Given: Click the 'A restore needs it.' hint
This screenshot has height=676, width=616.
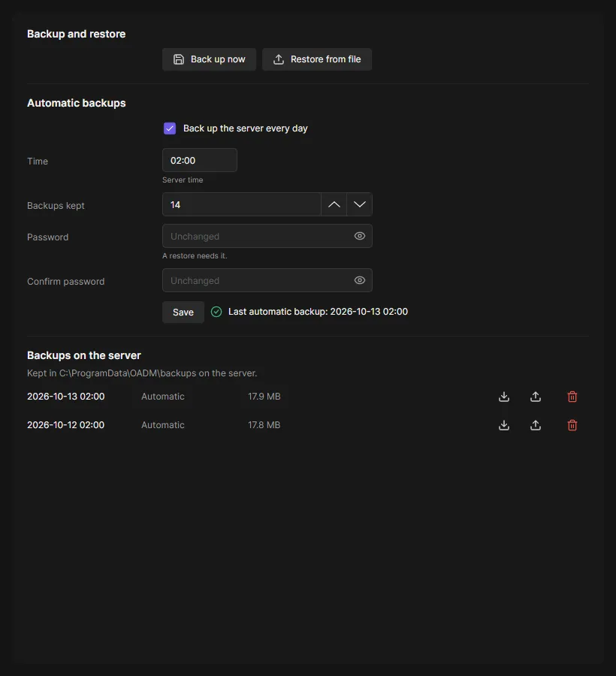Looking at the screenshot, I should coord(195,255).
